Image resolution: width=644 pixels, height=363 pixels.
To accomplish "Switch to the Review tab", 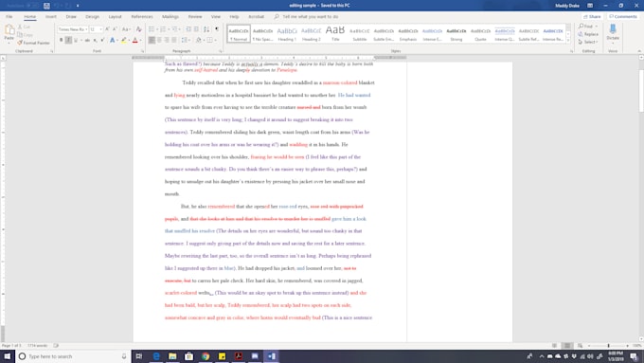I will coord(195,16).
